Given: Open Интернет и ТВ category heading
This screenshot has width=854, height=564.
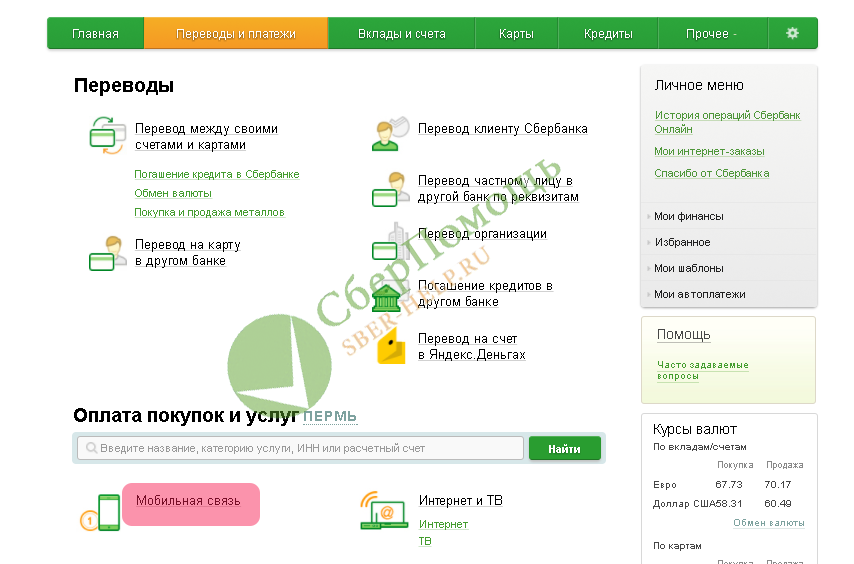Looking at the screenshot, I should tap(460, 500).
